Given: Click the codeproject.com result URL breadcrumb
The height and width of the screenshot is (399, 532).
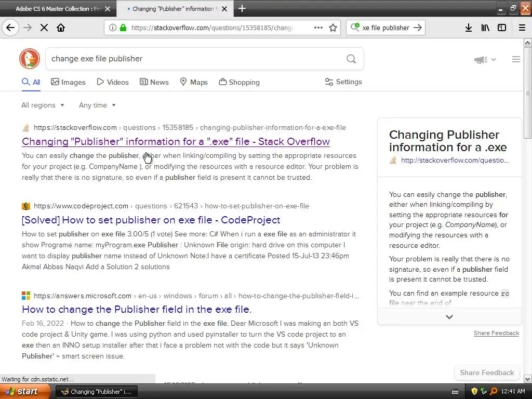Looking at the screenshot, I should pyautogui.click(x=171, y=206).
